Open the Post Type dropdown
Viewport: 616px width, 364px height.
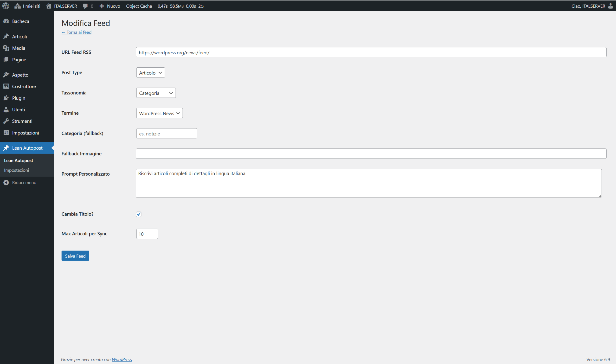tap(150, 73)
